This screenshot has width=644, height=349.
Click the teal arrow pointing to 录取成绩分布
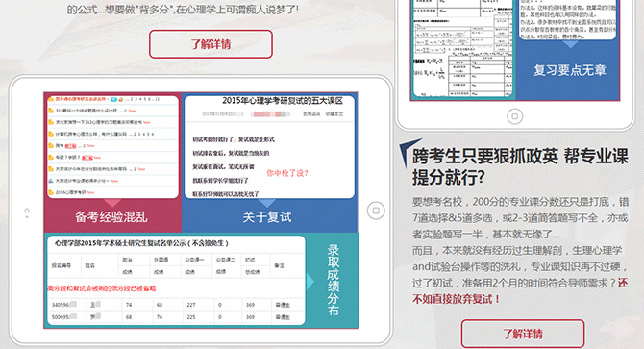[x=310, y=282]
